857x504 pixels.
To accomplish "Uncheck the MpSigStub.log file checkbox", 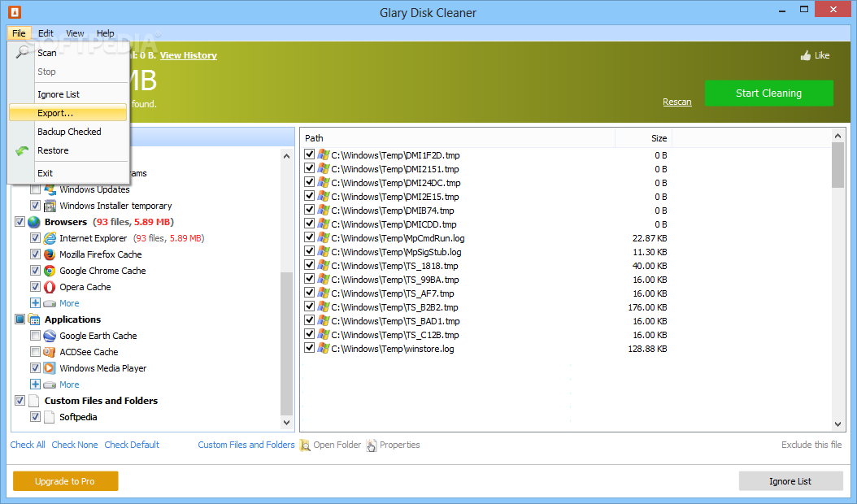I will point(309,251).
